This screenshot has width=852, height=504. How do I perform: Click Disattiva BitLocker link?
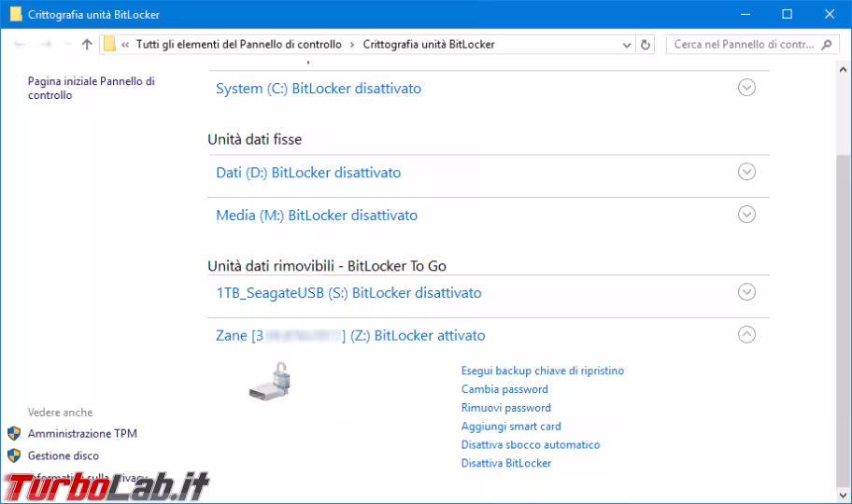(x=506, y=463)
